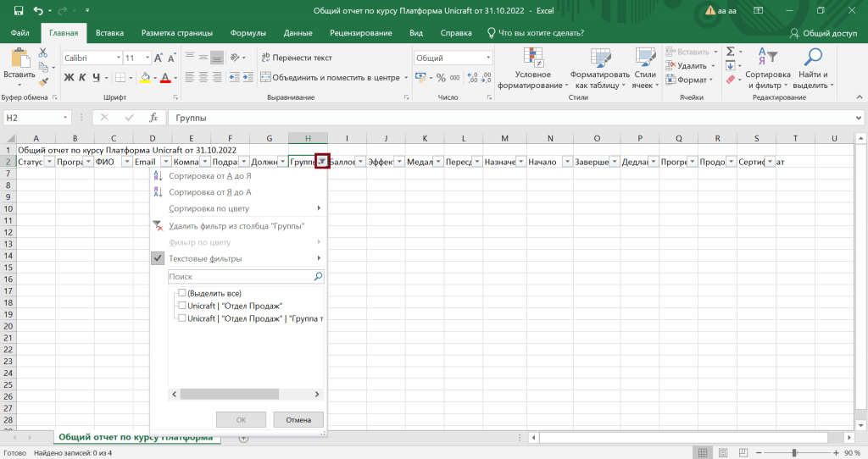The image size is (868, 459).
Task: Sort Я to A descending
Action: (210, 192)
